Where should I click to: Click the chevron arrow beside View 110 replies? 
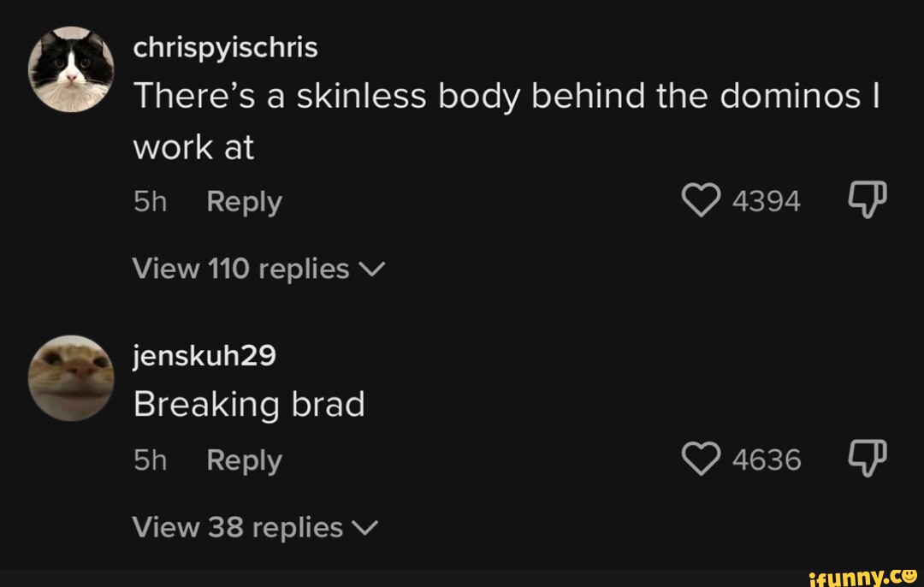tap(370, 270)
